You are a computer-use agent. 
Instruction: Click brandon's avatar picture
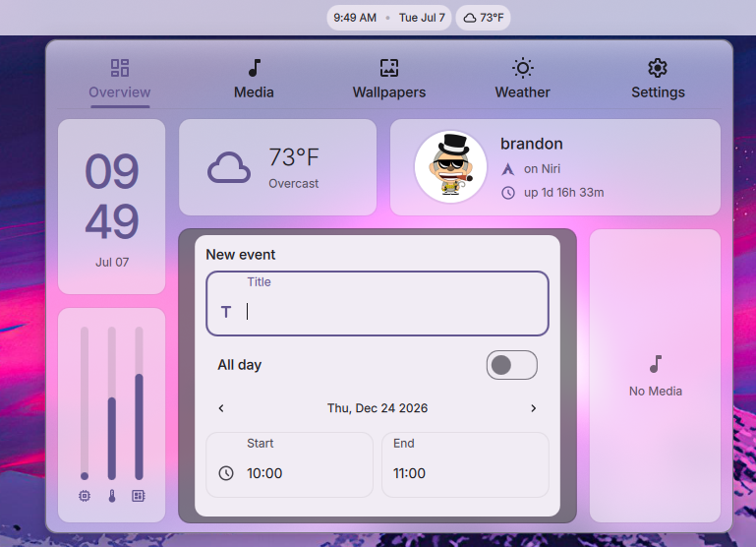451,167
